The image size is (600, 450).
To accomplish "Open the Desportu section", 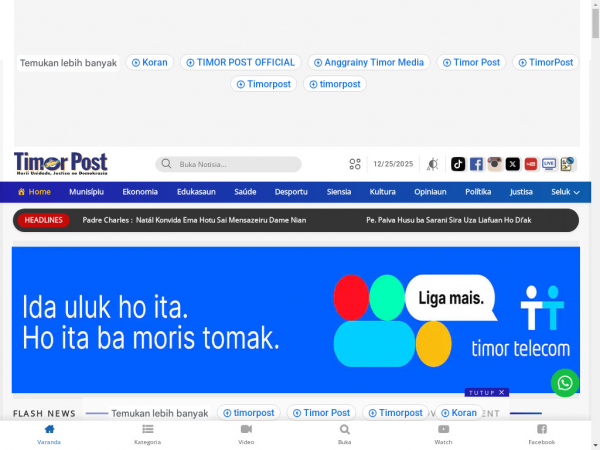I will click(291, 192).
